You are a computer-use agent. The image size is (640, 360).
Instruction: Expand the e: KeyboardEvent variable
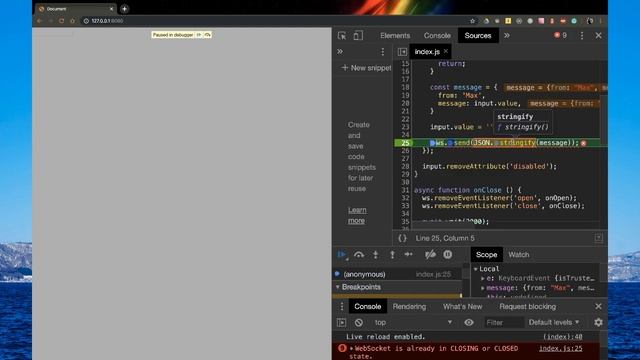(x=483, y=278)
